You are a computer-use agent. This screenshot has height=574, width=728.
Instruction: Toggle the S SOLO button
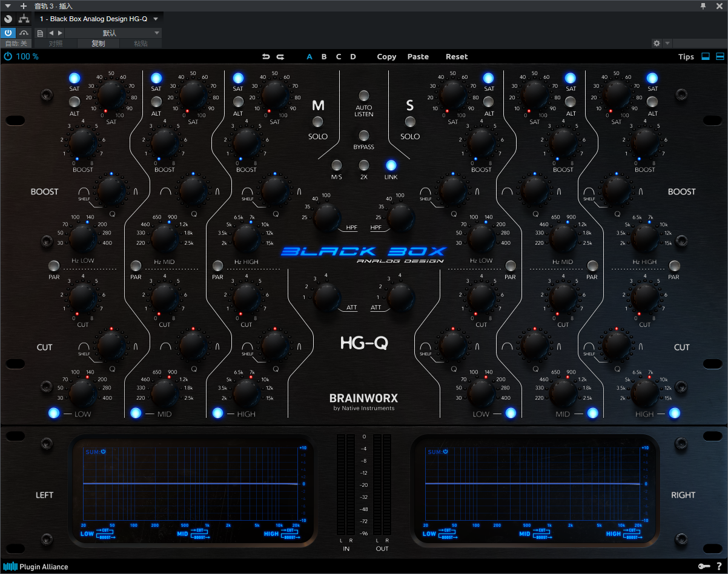pyautogui.click(x=410, y=121)
